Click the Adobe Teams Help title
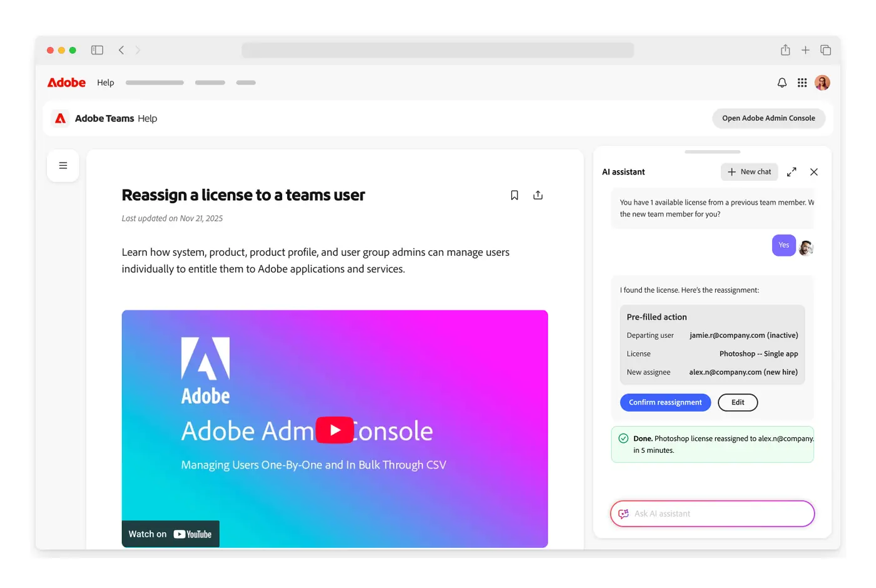 point(116,118)
